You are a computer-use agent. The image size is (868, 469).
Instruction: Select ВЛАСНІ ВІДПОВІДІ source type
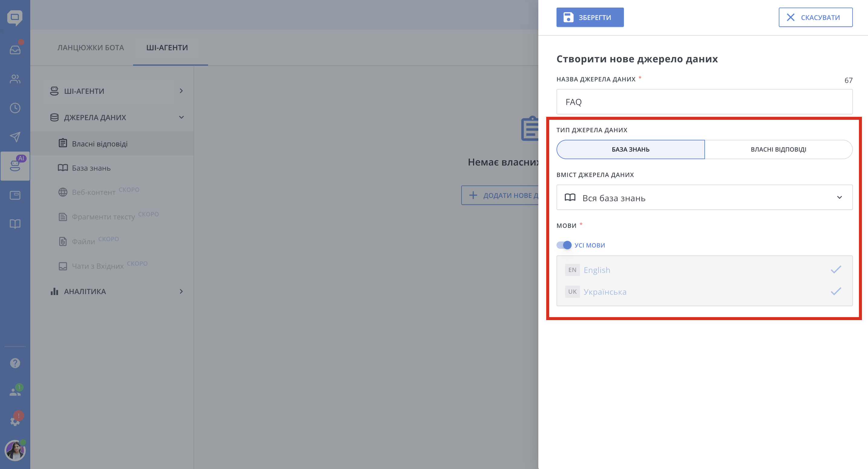(778, 149)
